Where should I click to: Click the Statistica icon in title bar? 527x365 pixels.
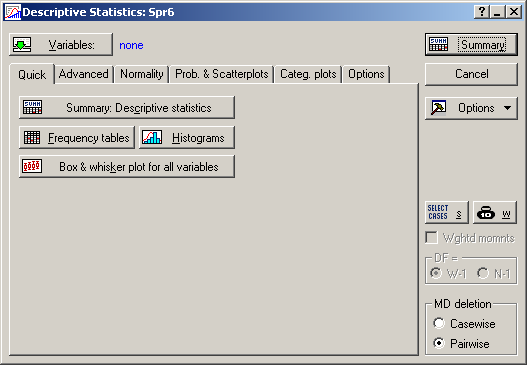tap(13, 12)
